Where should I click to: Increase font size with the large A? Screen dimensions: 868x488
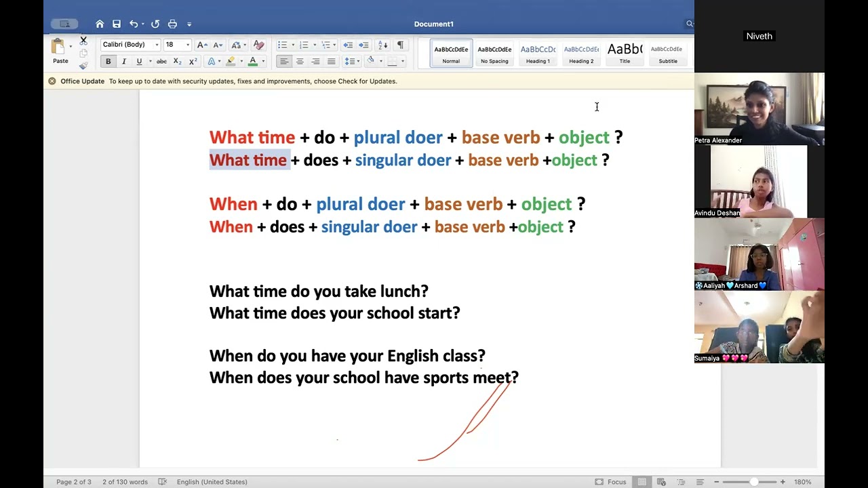(201, 45)
